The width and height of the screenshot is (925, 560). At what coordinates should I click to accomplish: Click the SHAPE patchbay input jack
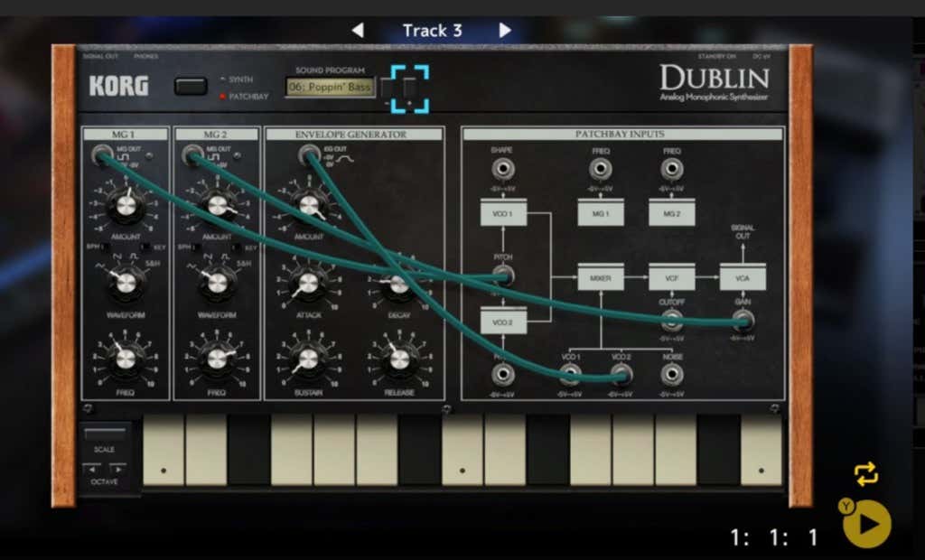coord(502,169)
